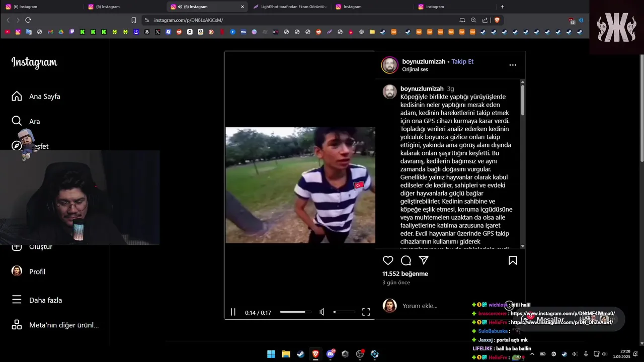644x362 pixels.
Task: Bookmark this page icon in address bar
Action: tap(133, 20)
